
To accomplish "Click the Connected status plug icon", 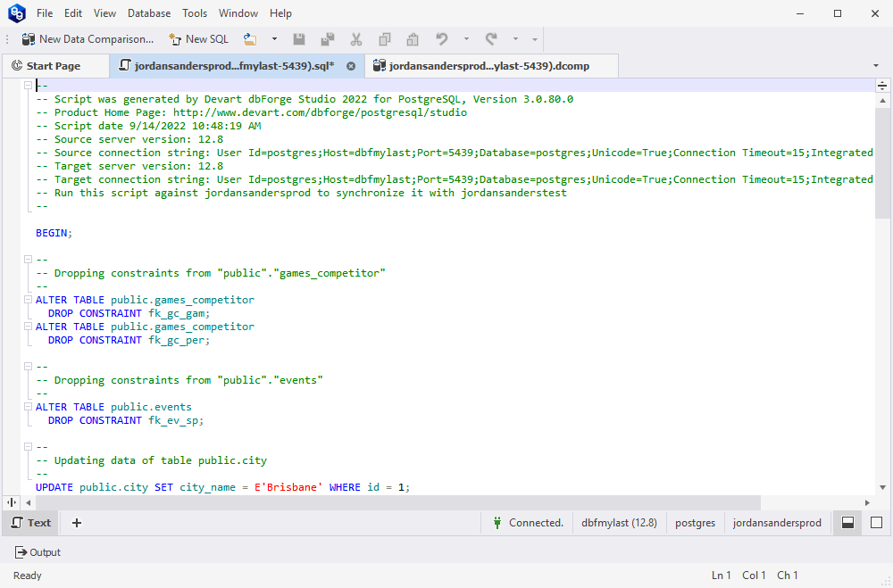I will click(497, 523).
